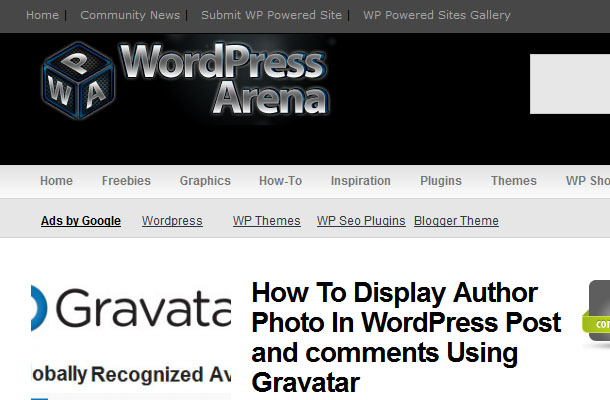This screenshot has width=610, height=400.
Task: Open the Gravatar post thumbnail image
Action: (131, 340)
